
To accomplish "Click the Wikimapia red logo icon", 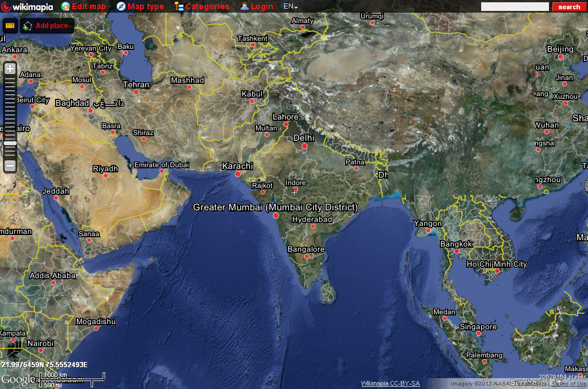I will [x=6, y=6].
